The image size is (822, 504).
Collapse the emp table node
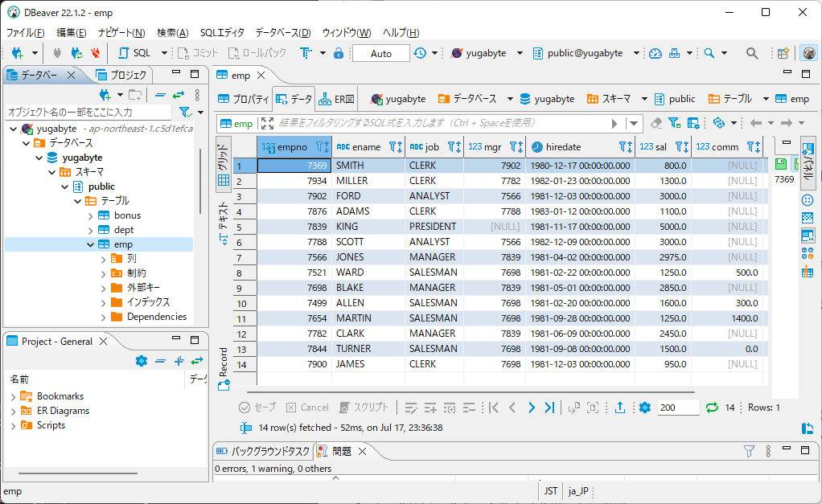91,244
